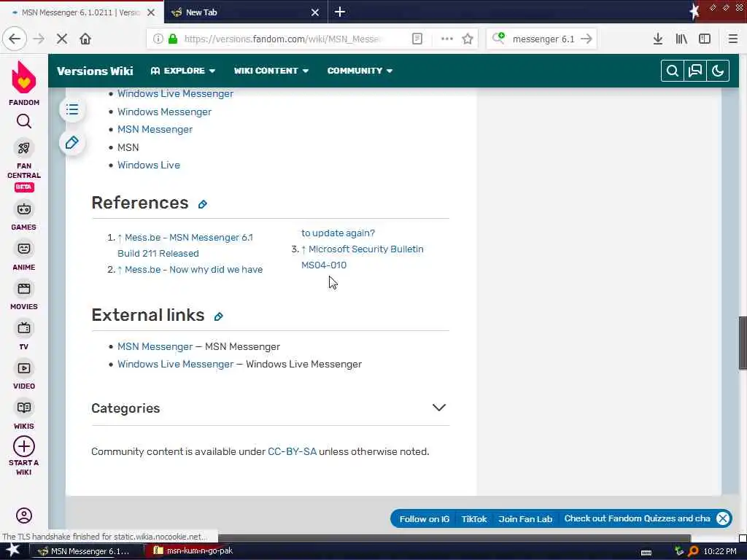Open Games section in Fandom sidebar
The image size is (747, 560).
coord(24,216)
